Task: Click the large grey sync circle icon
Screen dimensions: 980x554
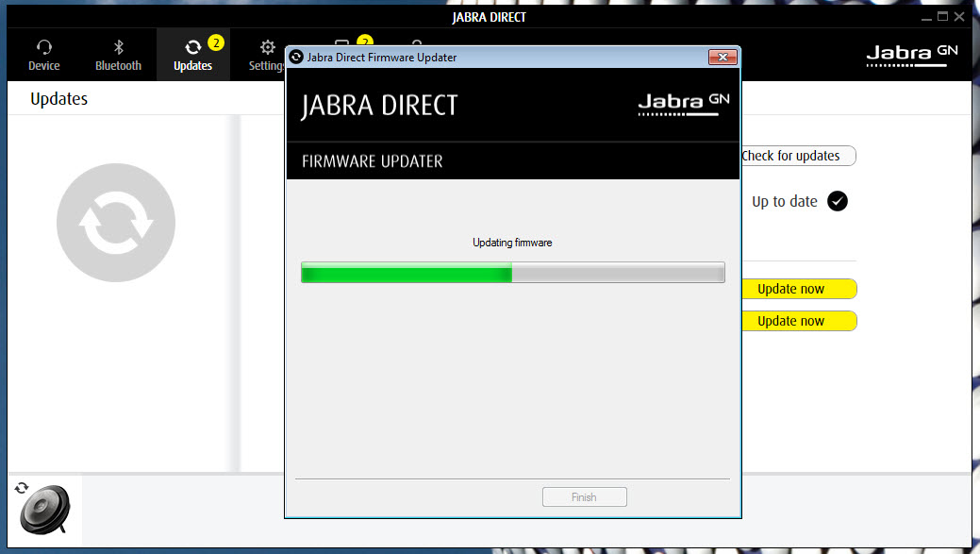Action: [116, 223]
